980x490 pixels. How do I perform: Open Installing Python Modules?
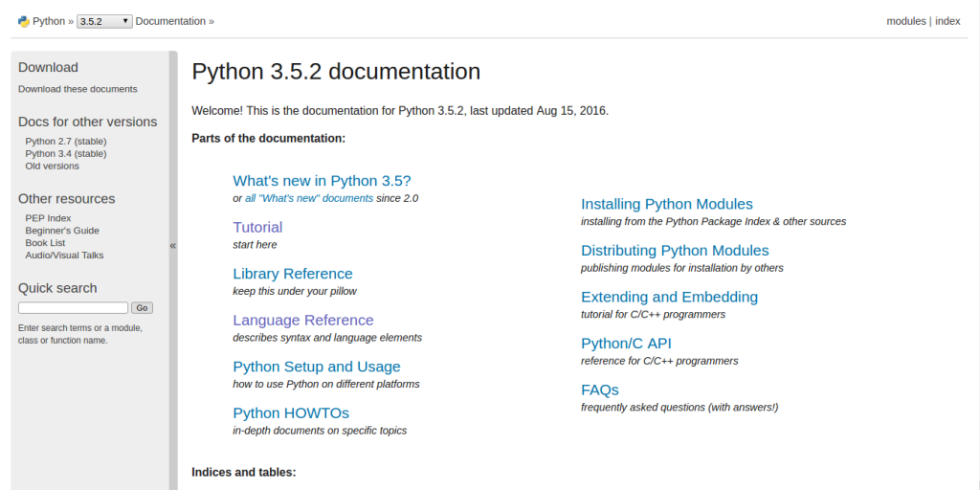pyautogui.click(x=667, y=204)
